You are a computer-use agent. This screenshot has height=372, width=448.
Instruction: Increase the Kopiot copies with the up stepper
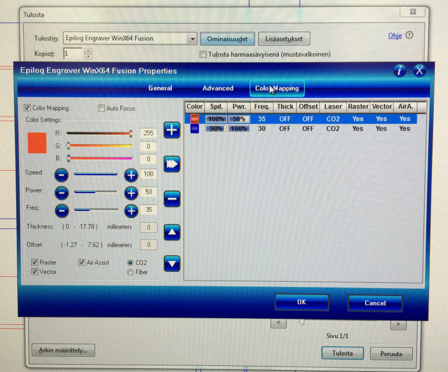88,51
